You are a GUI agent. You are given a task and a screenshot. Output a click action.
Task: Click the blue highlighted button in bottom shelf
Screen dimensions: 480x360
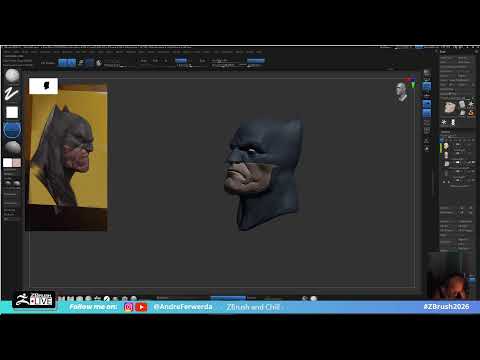[x=228, y=298]
